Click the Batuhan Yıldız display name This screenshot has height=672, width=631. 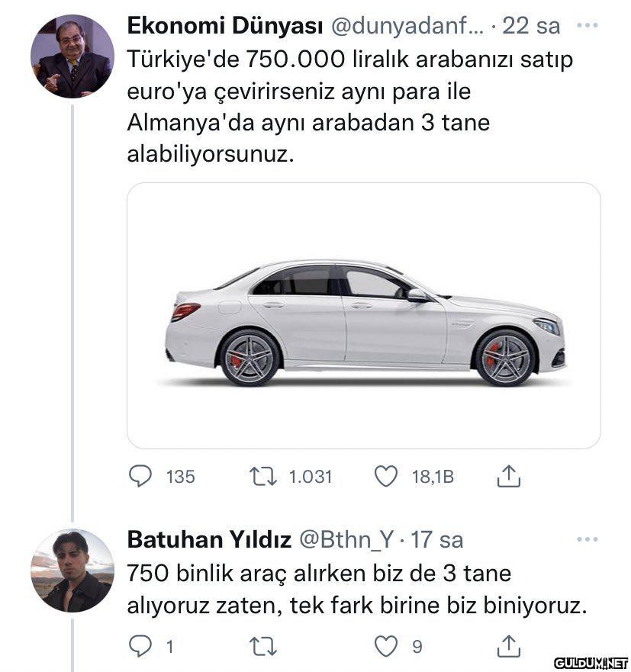[x=208, y=540]
